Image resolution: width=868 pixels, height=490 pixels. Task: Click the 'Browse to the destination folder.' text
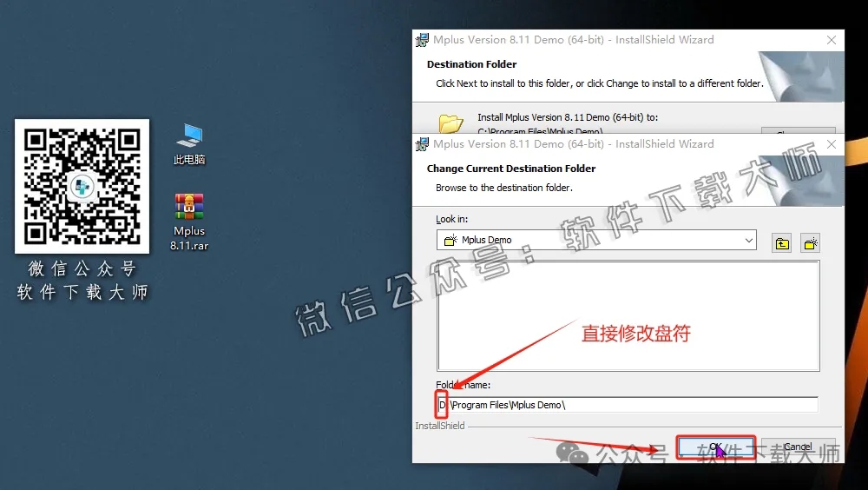pos(504,188)
